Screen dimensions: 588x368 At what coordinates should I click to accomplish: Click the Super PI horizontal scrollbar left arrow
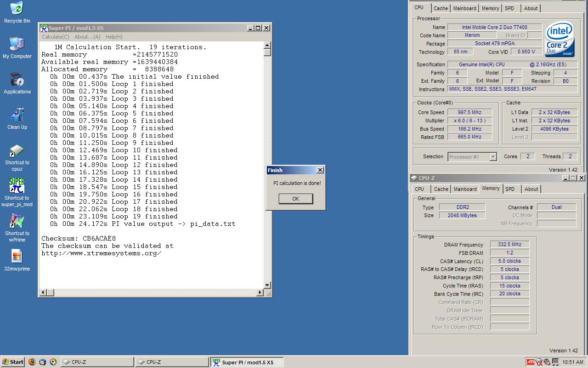(44, 293)
